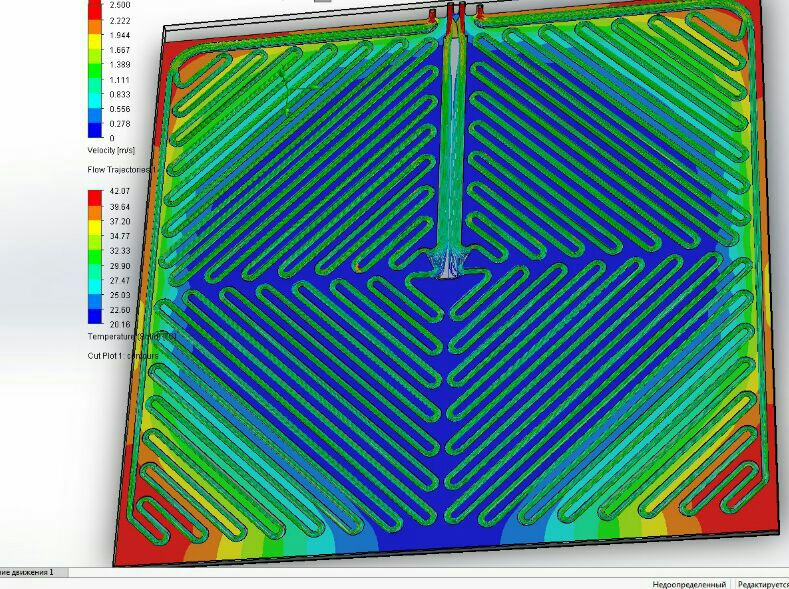
Task: Click the 0 minimum velocity value
Action: [112, 138]
